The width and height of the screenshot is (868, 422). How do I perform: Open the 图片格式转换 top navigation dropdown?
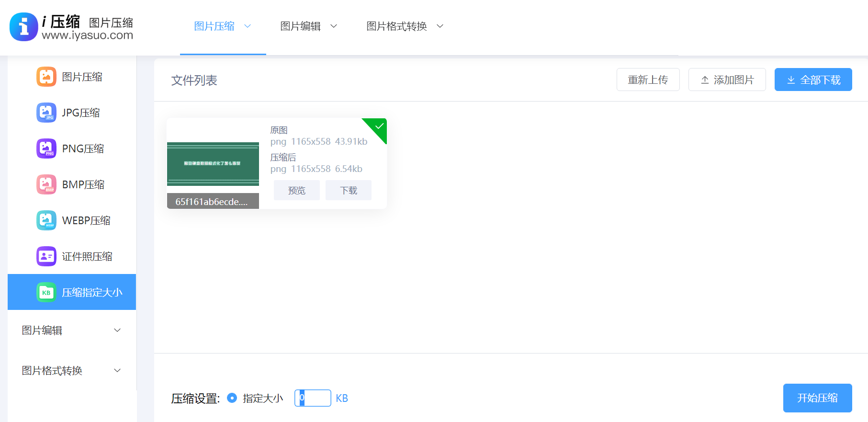click(405, 26)
